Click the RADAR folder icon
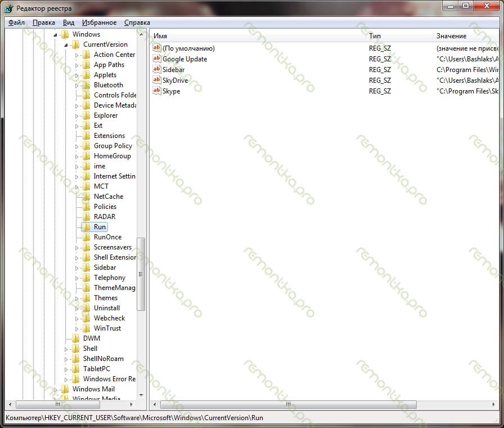504x428 pixels. (x=87, y=217)
